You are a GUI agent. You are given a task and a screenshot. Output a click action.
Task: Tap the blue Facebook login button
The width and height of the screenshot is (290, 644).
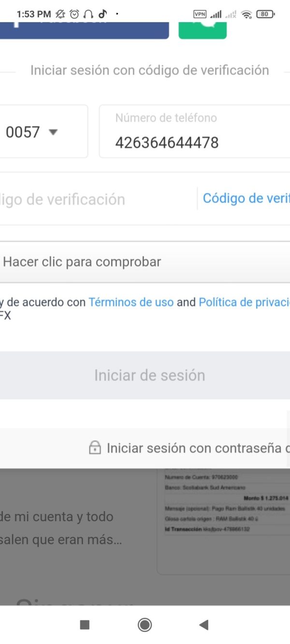pos(85,30)
